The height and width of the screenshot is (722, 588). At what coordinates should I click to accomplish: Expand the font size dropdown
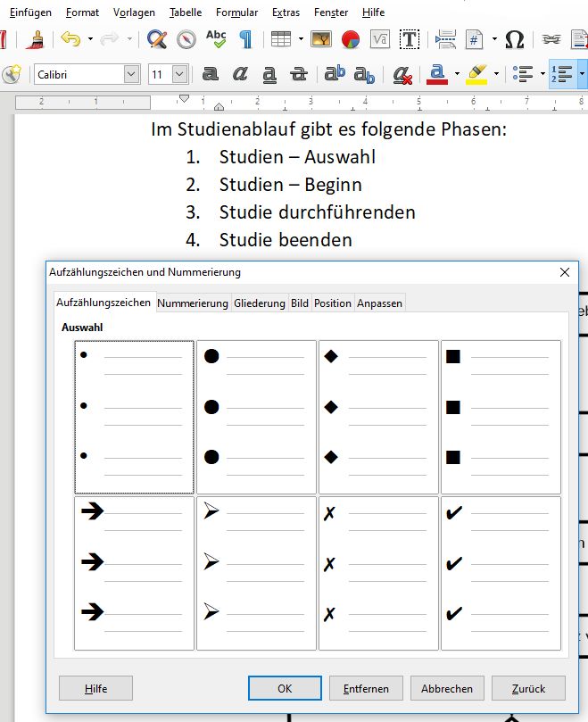point(180,74)
